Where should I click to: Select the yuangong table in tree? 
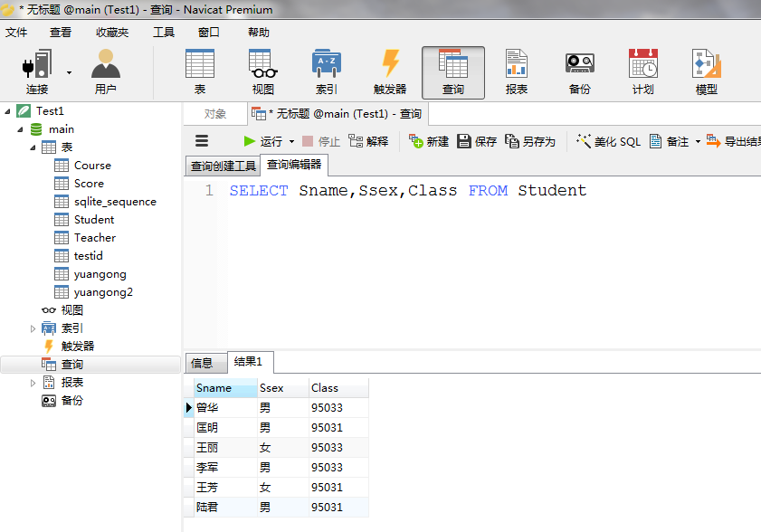pyautogui.click(x=90, y=274)
